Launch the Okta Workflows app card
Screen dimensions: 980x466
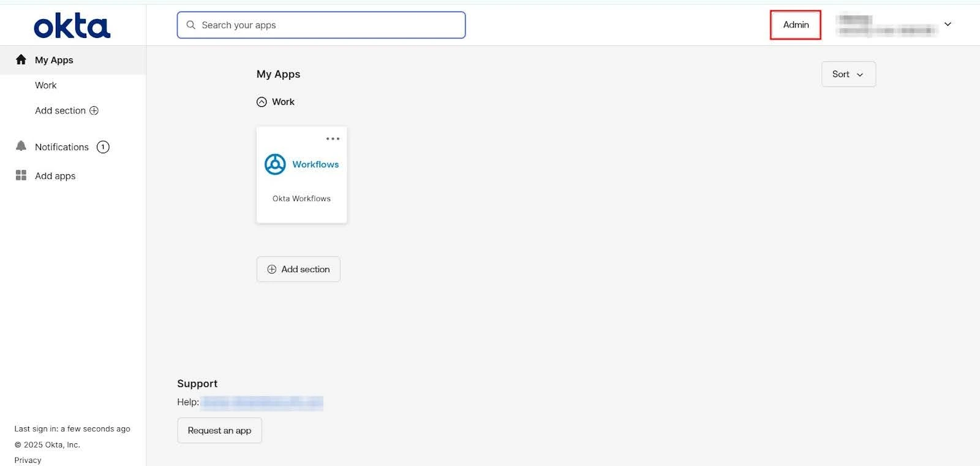[301, 175]
